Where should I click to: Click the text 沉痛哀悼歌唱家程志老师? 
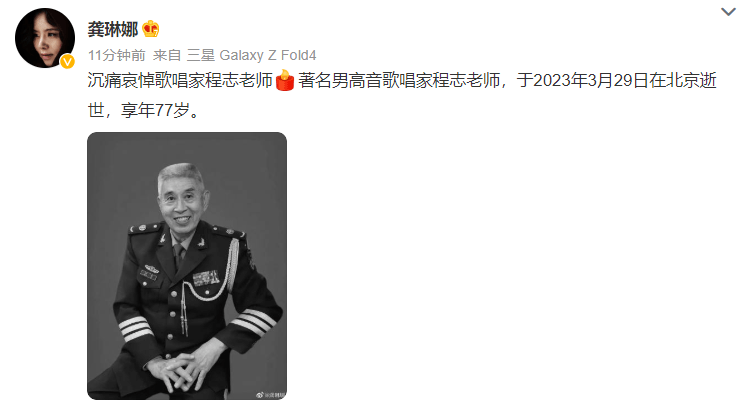(x=180, y=80)
